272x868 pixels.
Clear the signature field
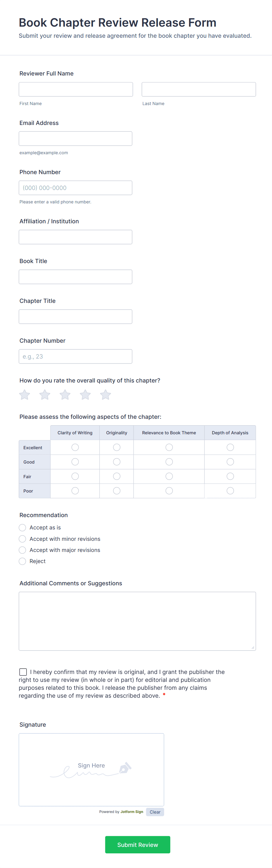tap(155, 812)
